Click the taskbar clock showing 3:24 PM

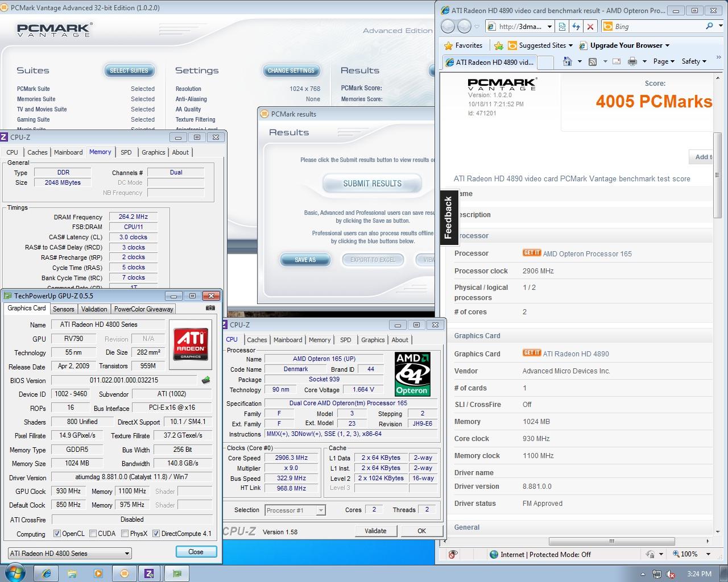(x=699, y=574)
